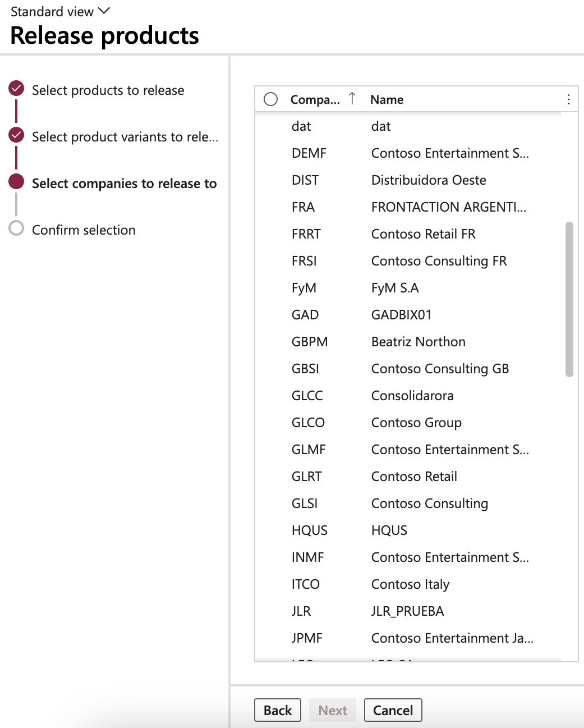Click the Back button
This screenshot has width=584, height=728.
click(278, 710)
